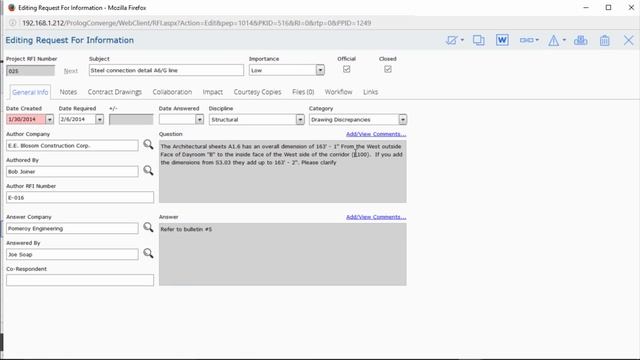Close the Firefox window
The image size is (640, 360).
pyautogui.click(x=631, y=7)
